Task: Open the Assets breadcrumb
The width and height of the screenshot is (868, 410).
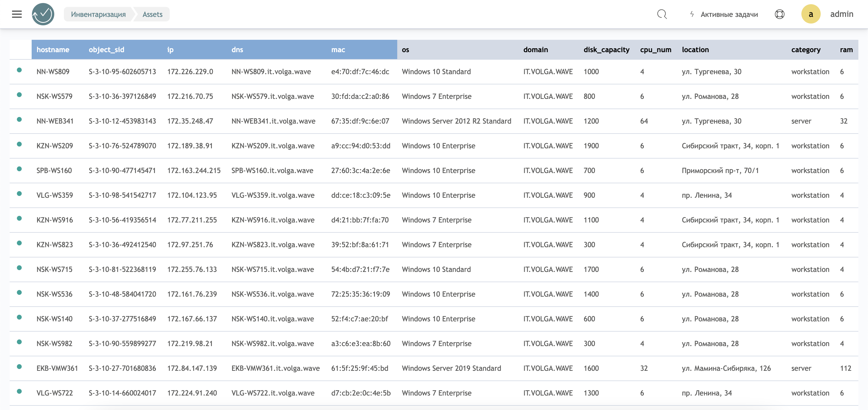Action: coord(152,14)
